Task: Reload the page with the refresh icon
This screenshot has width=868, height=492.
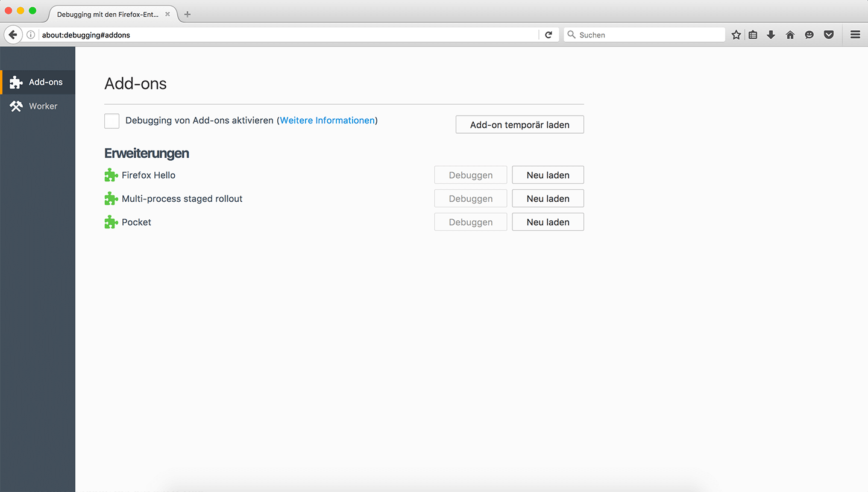Action: (x=549, y=35)
